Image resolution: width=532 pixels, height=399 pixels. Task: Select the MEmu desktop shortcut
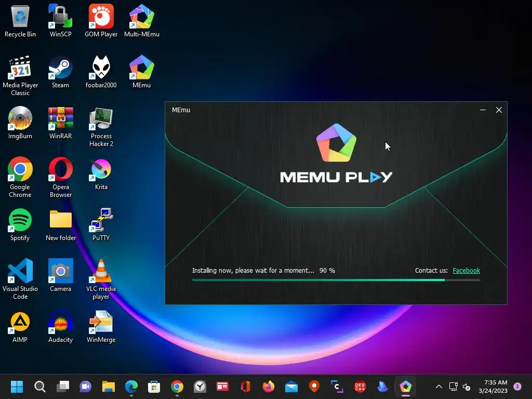click(x=142, y=72)
